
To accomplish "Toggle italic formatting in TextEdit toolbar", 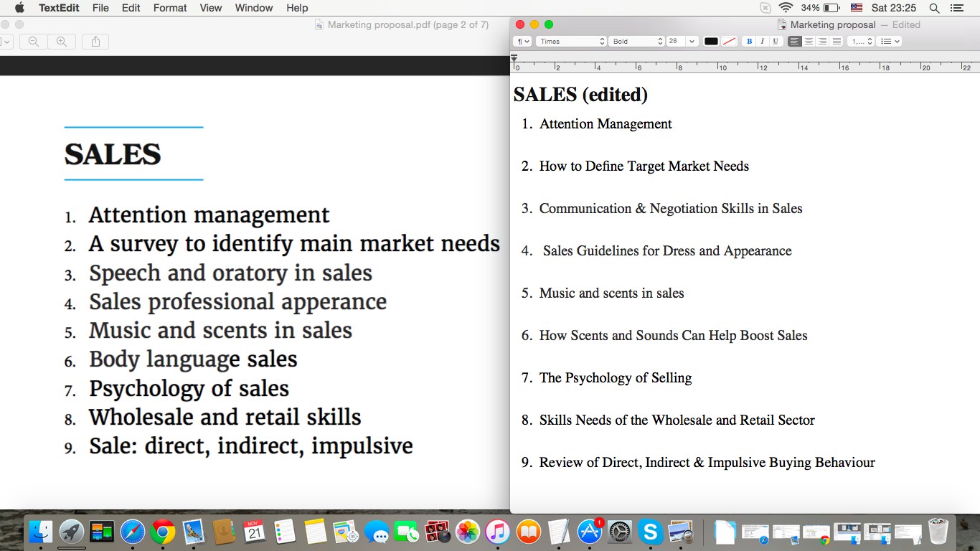I will click(763, 42).
